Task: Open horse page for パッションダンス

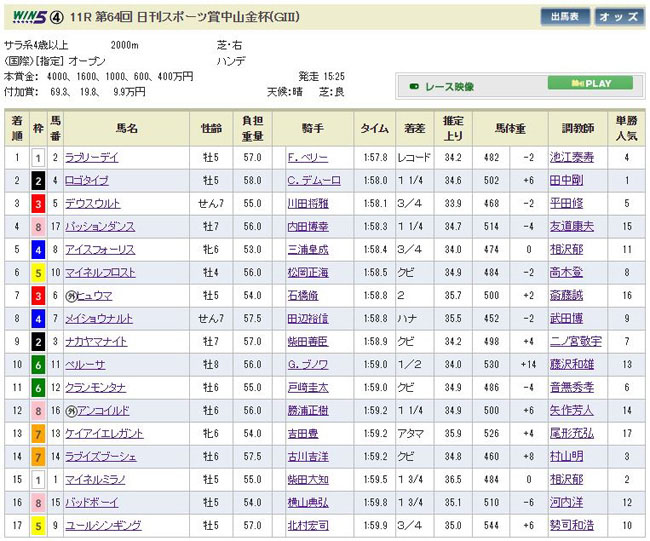Action: coord(101,227)
